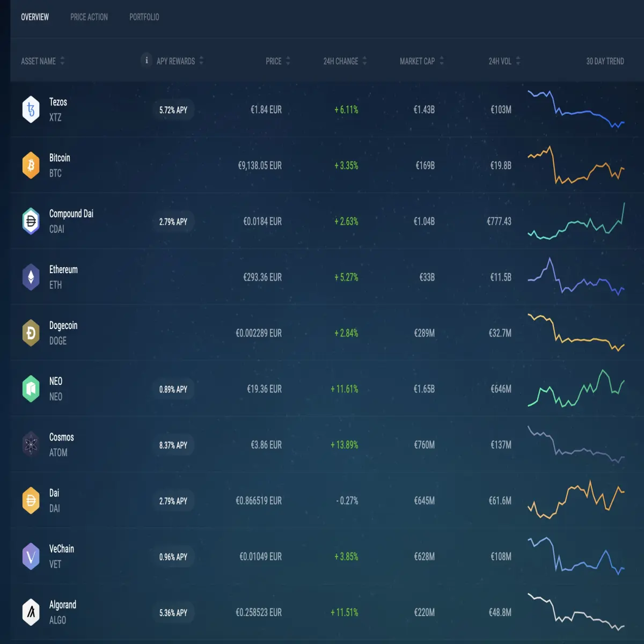Click Tezos price €1.84 EUR

(266, 110)
